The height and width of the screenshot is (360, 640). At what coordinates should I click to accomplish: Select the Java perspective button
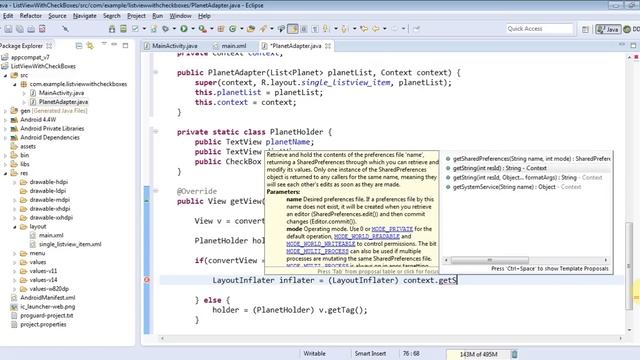point(608,29)
